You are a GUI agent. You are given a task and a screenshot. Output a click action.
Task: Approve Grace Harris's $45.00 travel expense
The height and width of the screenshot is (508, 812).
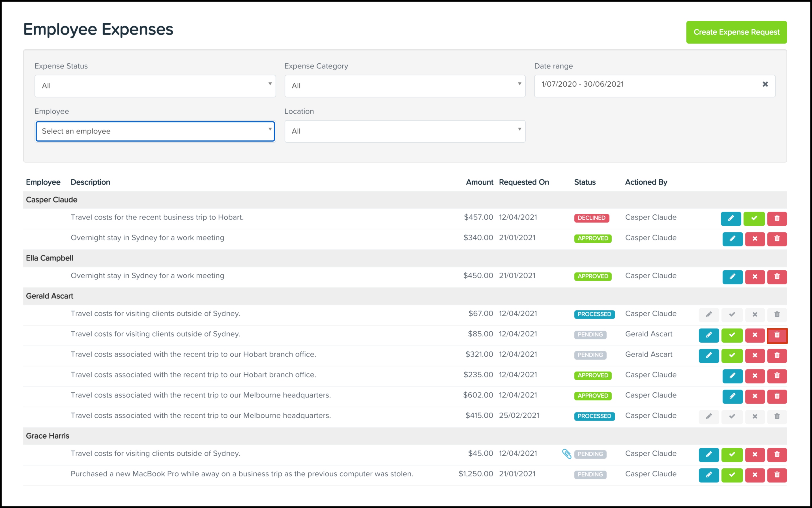pos(732,454)
